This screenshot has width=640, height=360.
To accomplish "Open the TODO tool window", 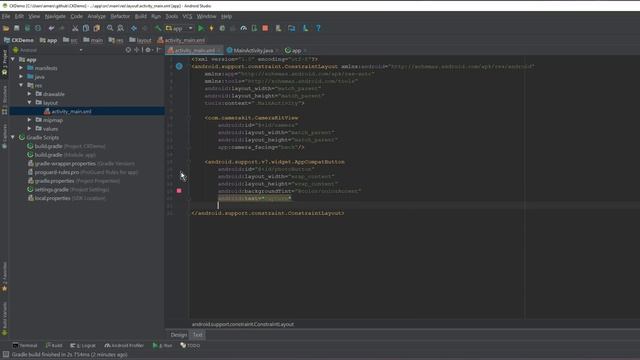I will [x=190, y=345].
